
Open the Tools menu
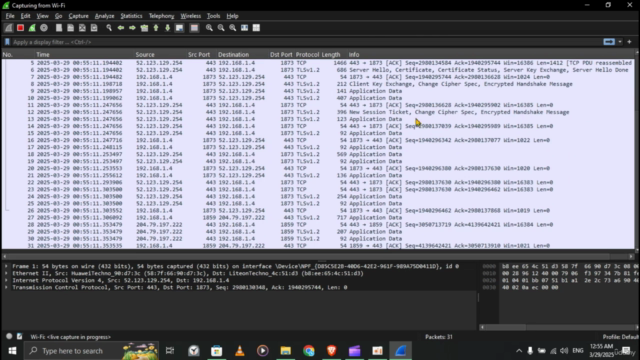click(x=213, y=16)
